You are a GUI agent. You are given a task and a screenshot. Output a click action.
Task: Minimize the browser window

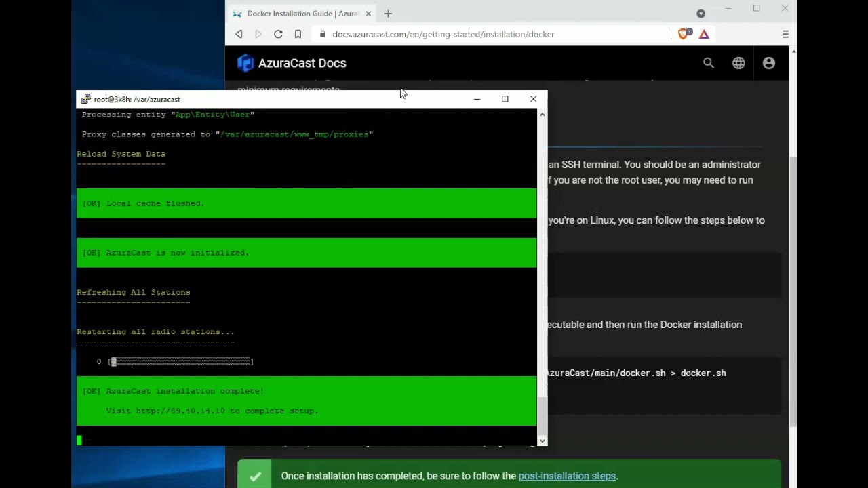point(728,9)
